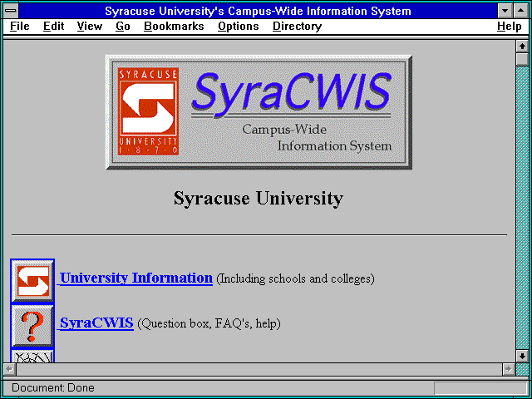Viewport: 532px width, 399px height.
Task: Click the Syracuse University heading text
Action: coord(259,199)
